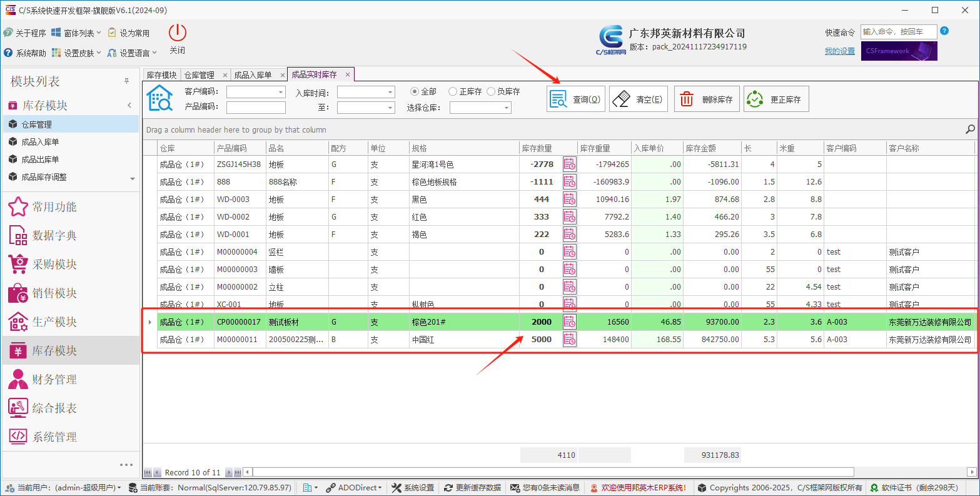Open the 窗体列表 window list dropdown
Viewport: 980px width, 496px height.
tap(76, 33)
